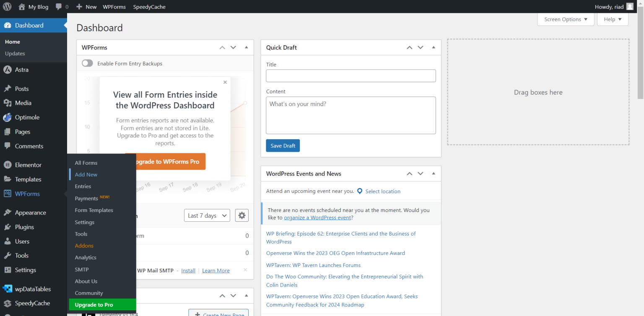Select Add New in the WPForms submenu

click(x=86, y=174)
